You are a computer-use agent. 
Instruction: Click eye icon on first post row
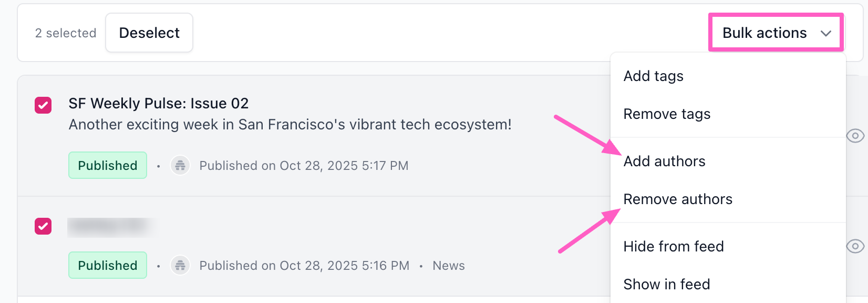pyautogui.click(x=855, y=136)
